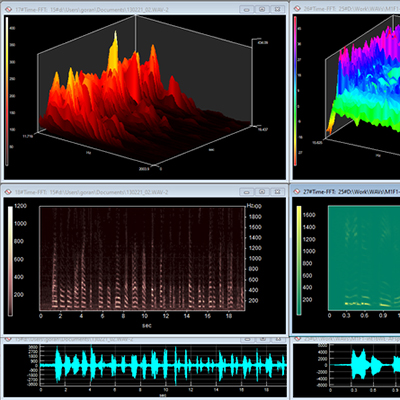Image resolution: width=400 pixels, height=400 pixels.
Task: Click the window 18 Time-FFT title icon
Action: pos(9,192)
